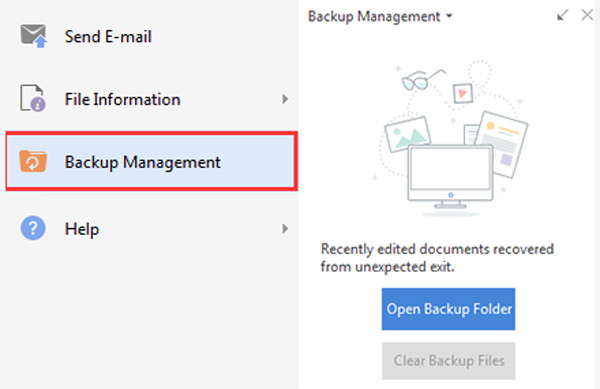This screenshot has height=389, width=600.
Task: Expand the File Information submenu arrow
Action: click(x=285, y=99)
